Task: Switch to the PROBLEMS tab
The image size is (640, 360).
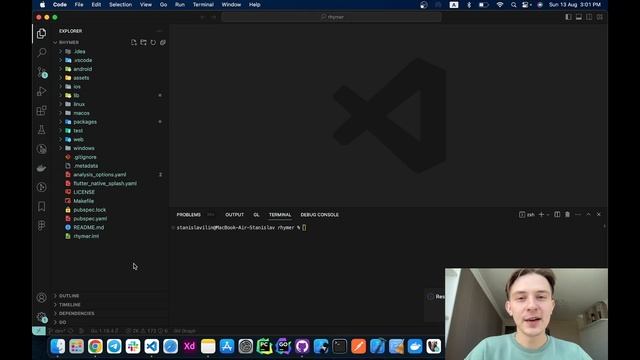Action: [189, 215]
